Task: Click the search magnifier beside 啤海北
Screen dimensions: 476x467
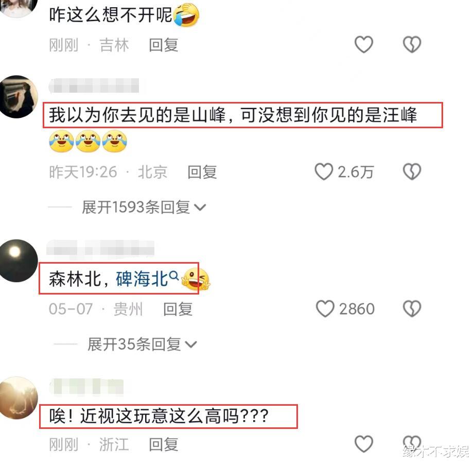Action: [173, 275]
